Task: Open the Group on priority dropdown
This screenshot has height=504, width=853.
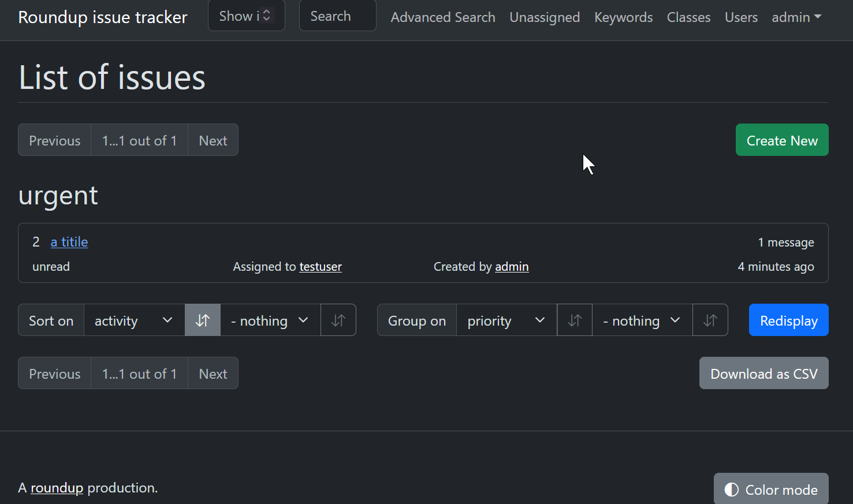Action: 506,320
